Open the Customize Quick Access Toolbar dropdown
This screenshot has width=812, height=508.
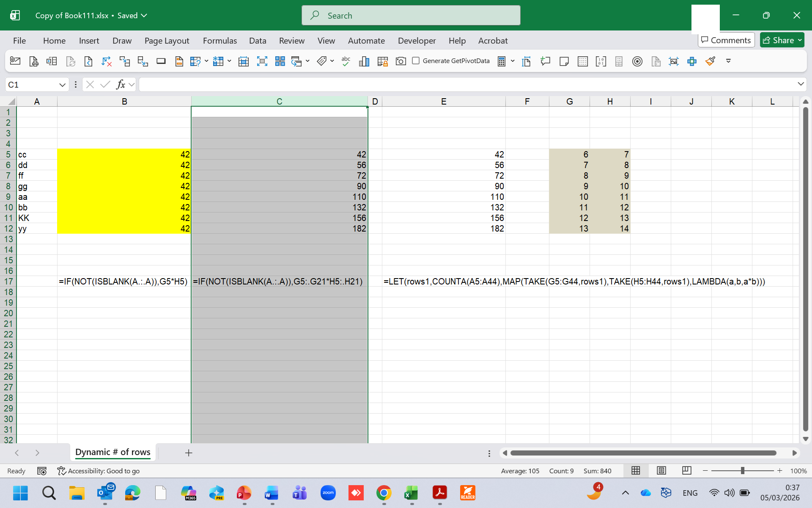point(728,61)
